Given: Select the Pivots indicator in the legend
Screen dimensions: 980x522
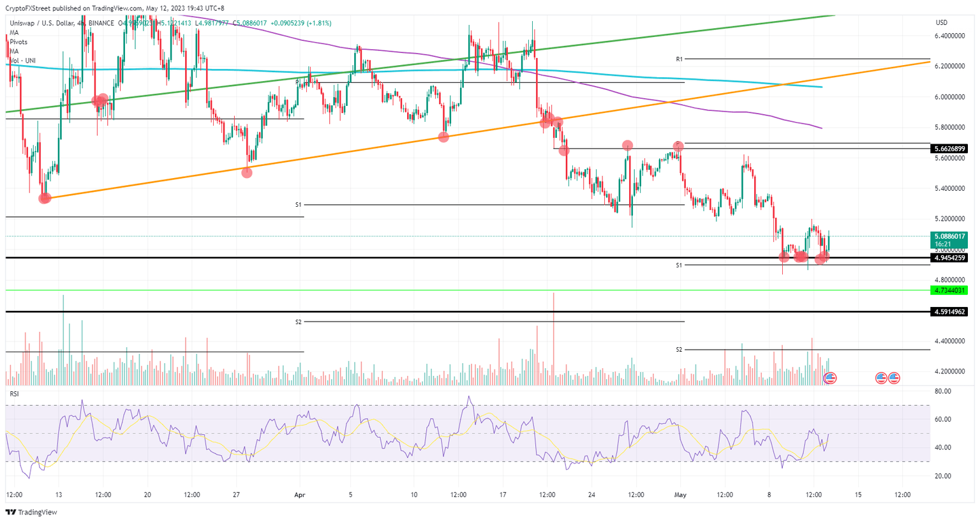Looking at the screenshot, I should [17, 41].
